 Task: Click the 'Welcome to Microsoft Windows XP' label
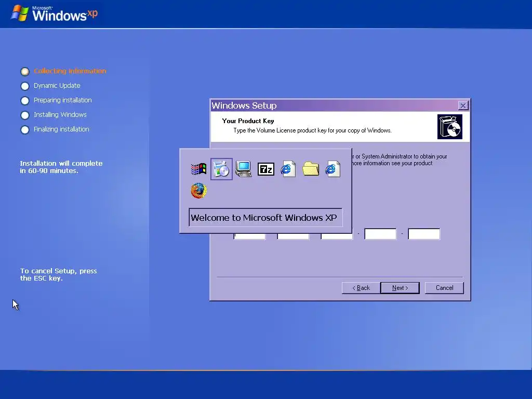pos(264,218)
